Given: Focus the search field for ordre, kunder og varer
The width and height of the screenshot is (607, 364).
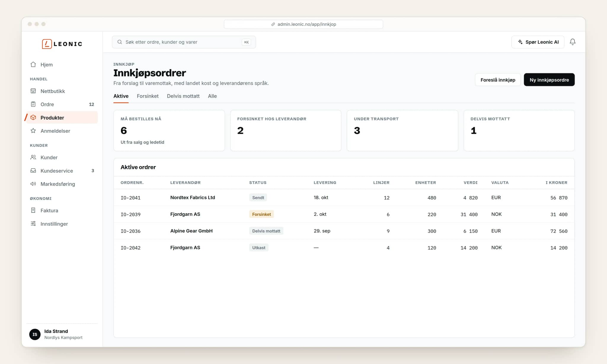Looking at the screenshot, I should tap(184, 42).
